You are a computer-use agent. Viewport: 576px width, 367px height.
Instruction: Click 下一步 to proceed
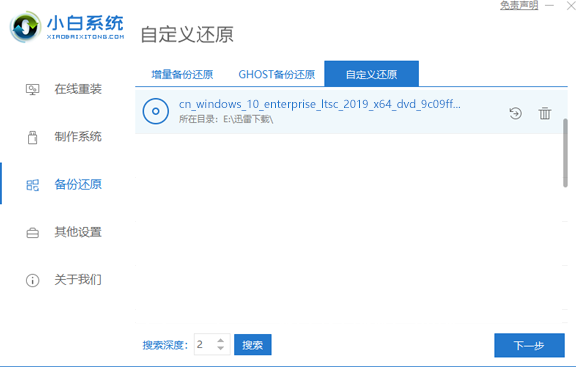(529, 345)
